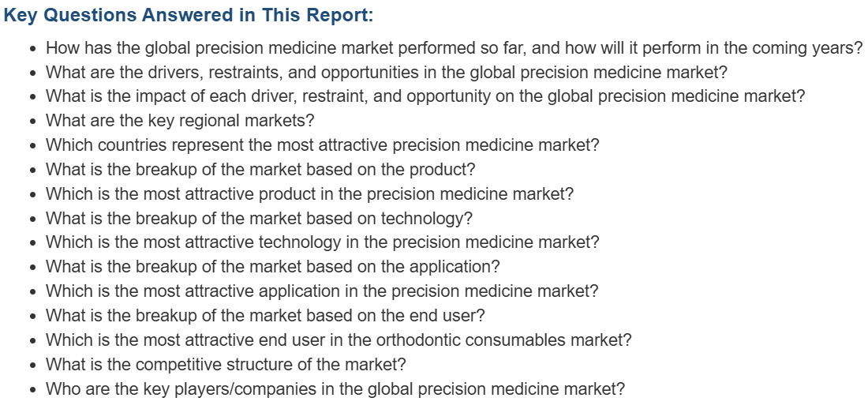Select the most attractive technology question

pos(322,242)
